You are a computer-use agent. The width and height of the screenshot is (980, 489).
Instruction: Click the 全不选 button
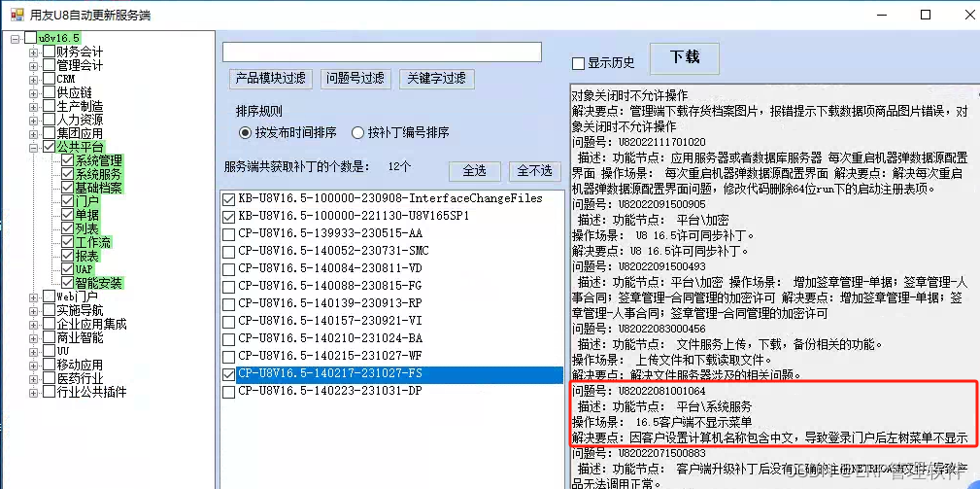point(534,171)
